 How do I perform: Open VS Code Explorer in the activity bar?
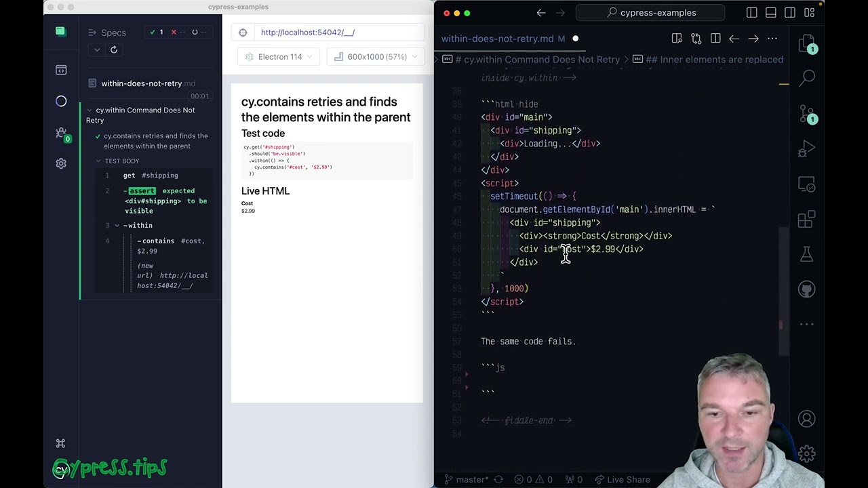[x=806, y=45]
